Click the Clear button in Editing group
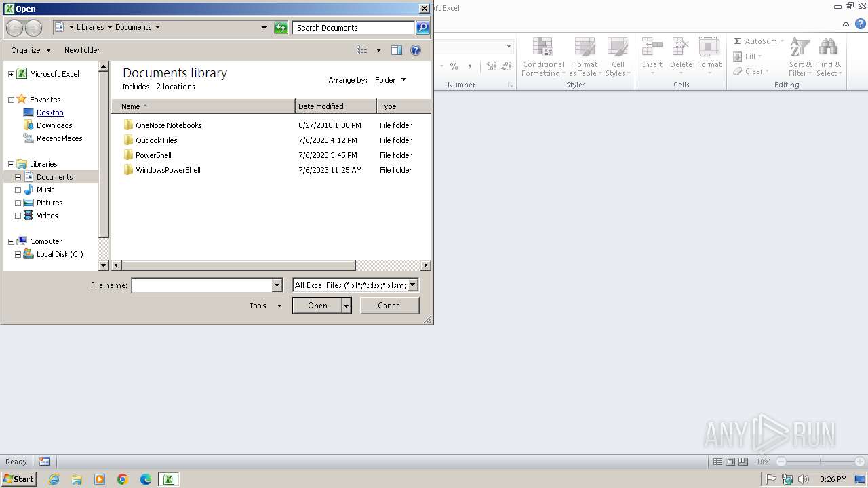 pyautogui.click(x=751, y=71)
